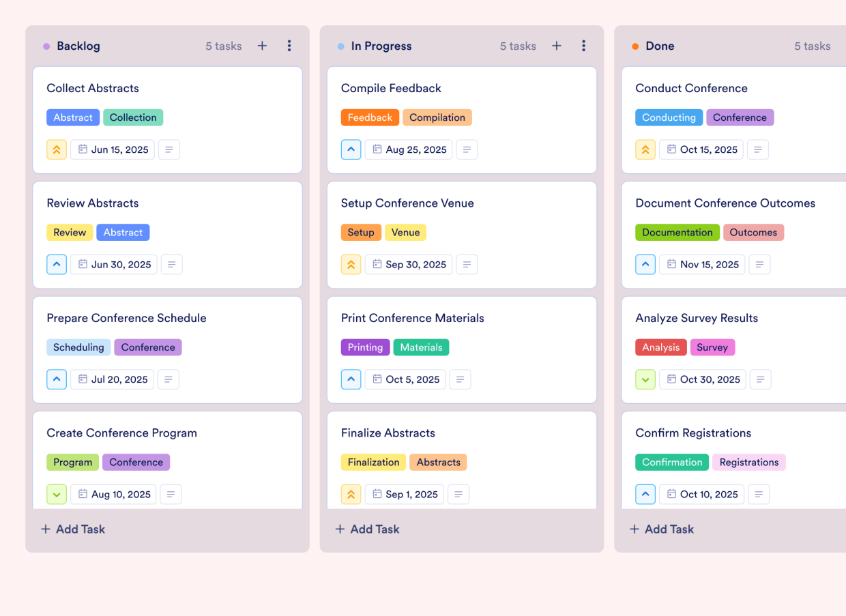Expand the priority chevron on Prepare Conference Schedule
The height and width of the screenshot is (616, 846).
[57, 379]
